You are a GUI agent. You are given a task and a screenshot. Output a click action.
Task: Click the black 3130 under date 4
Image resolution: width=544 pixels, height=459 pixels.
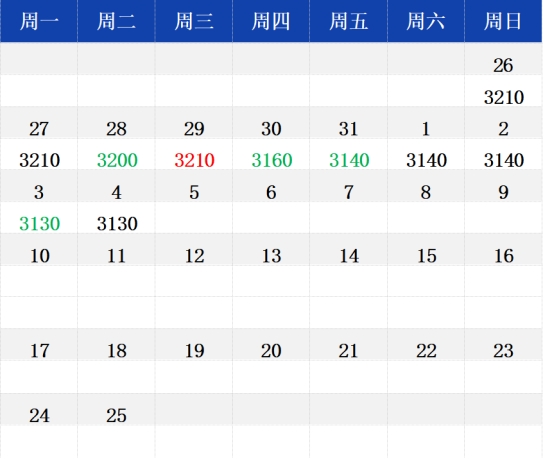[x=117, y=224]
